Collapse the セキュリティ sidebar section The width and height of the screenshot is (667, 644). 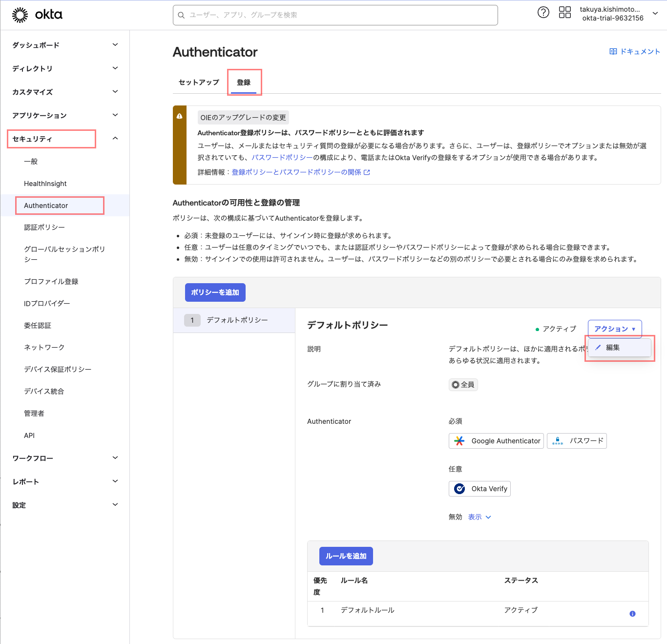point(115,139)
